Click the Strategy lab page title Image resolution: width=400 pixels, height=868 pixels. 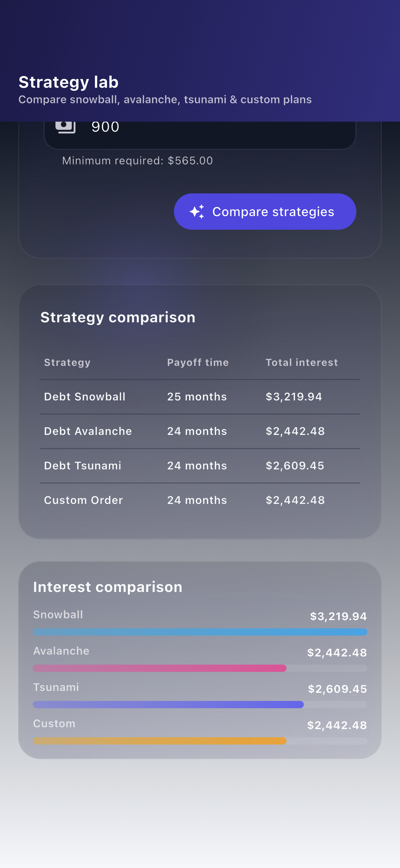click(68, 82)
